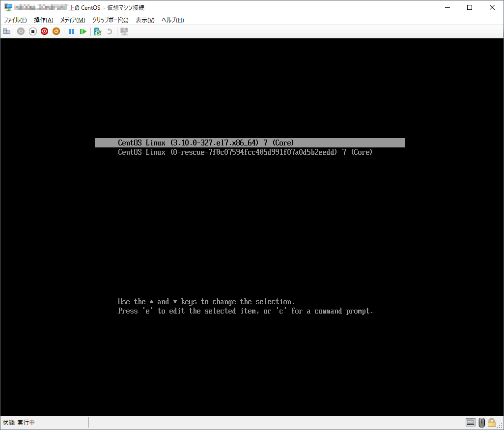Open the ファイル(F) menu
The height and width of the screenshot is (430, 504).
(x=15, y=20)
